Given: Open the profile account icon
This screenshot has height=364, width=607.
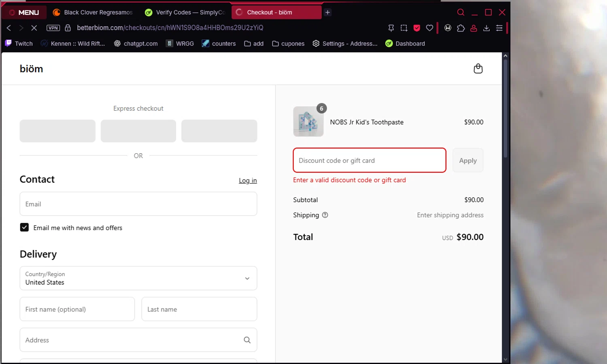Looking at the screenshot, I should coord(473,28).
